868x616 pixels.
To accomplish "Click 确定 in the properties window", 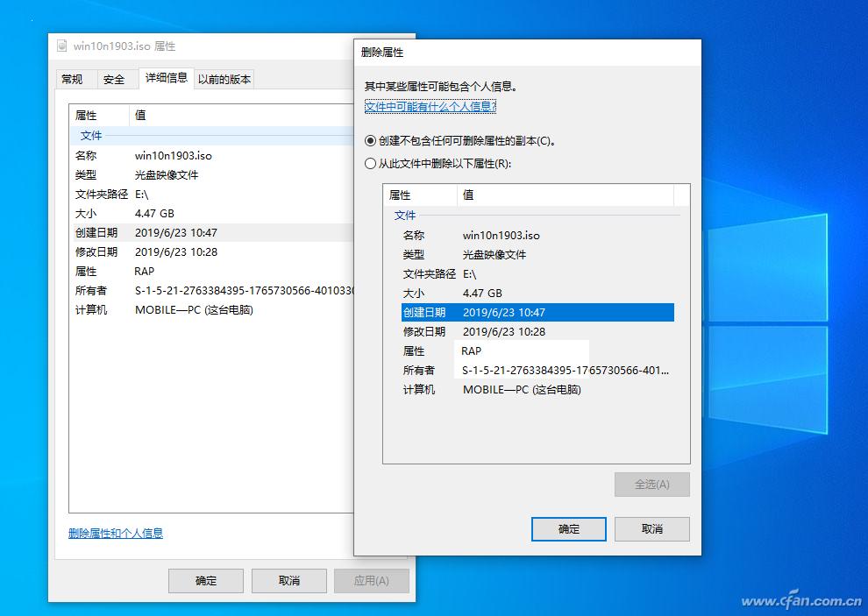I will click(205, 580).
